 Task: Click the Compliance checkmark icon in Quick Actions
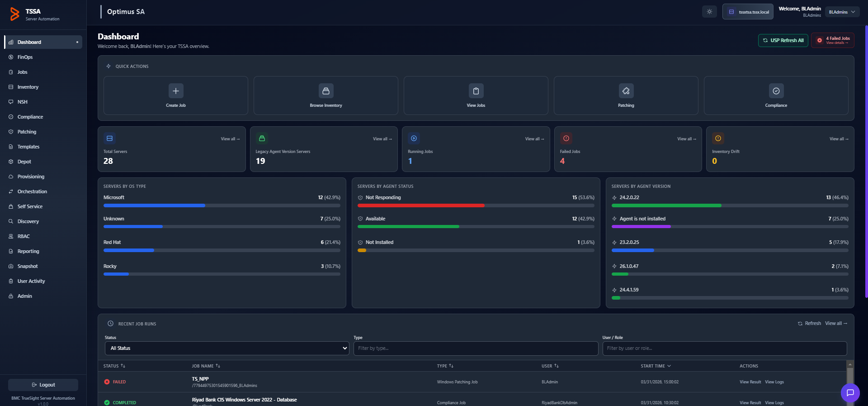point(776,91)
